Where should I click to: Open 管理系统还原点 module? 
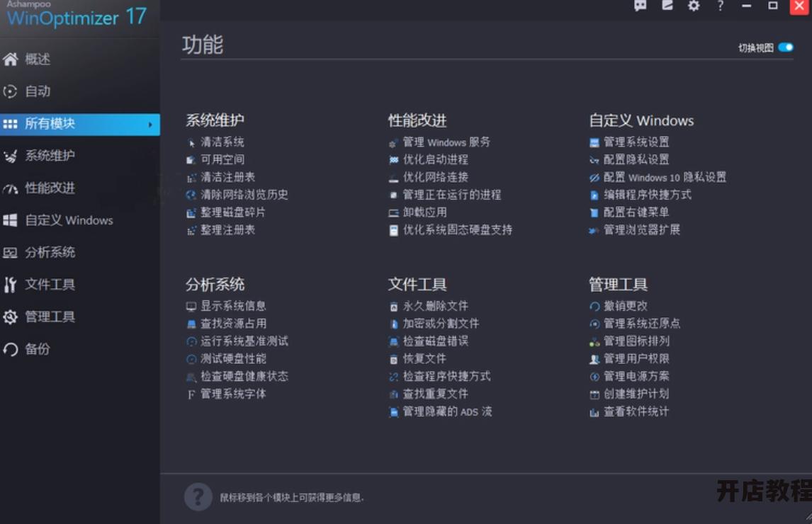[642, 324]
